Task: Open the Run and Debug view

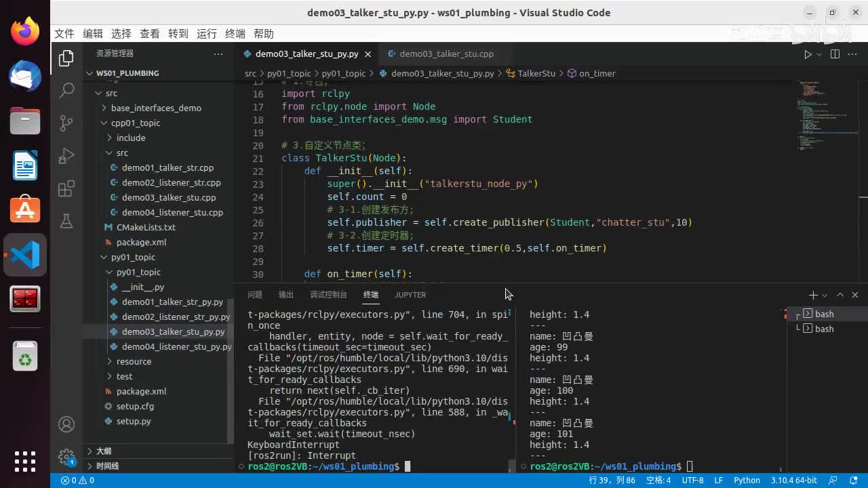Action: 66,156
